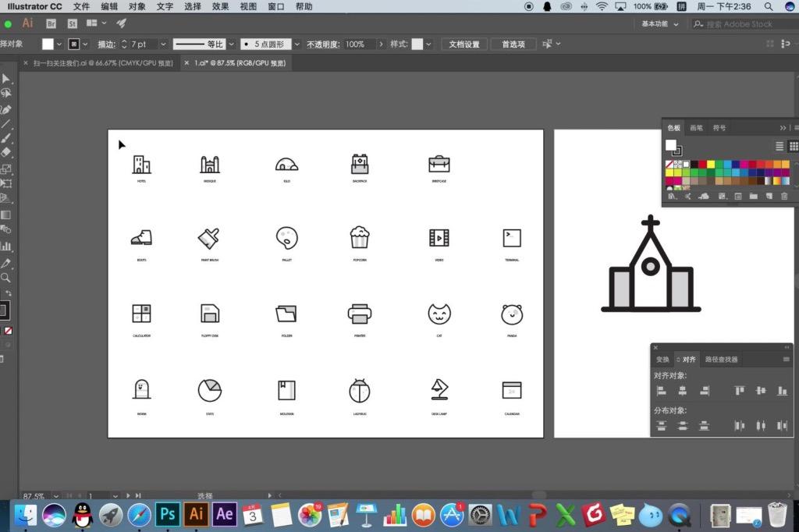Expand the stroke weight 7 pt dropdown
This screenshot has width=799, height=532.
click(x=163, y=44)
